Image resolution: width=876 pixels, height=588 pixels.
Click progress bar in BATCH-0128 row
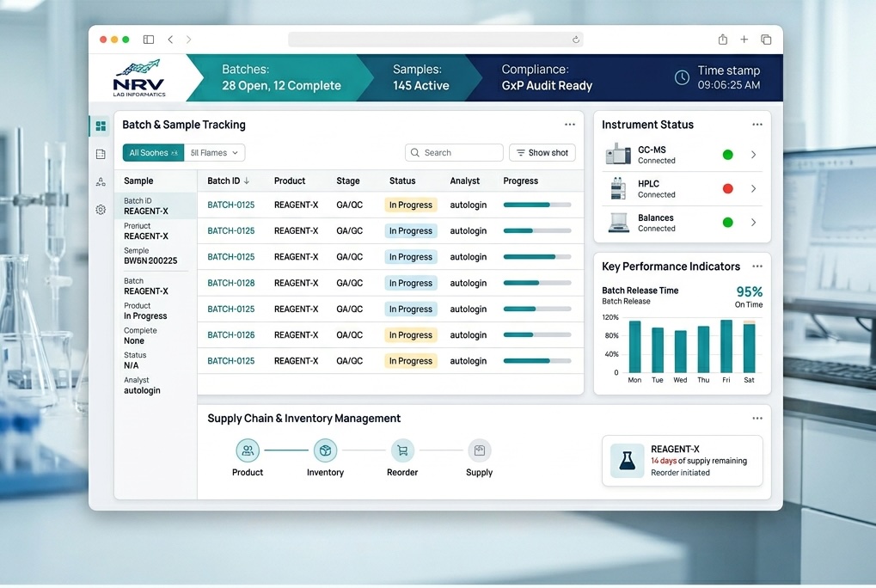tap(537, 283)
